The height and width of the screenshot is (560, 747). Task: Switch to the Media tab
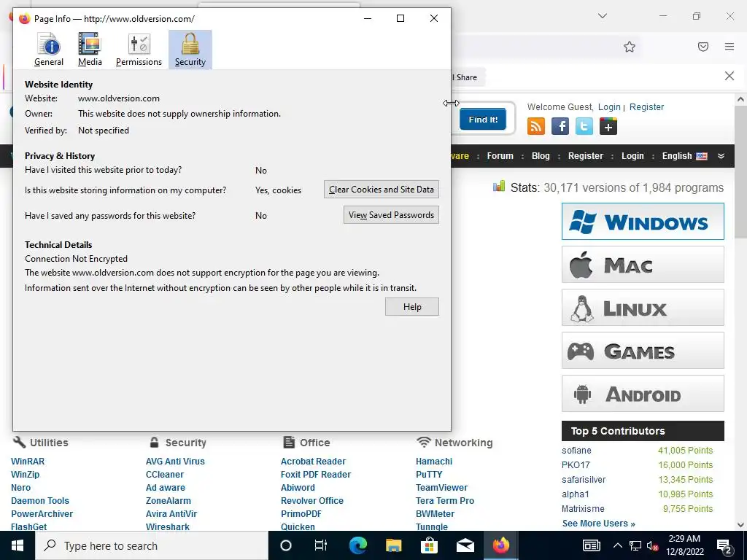click(x=90, y=50)
